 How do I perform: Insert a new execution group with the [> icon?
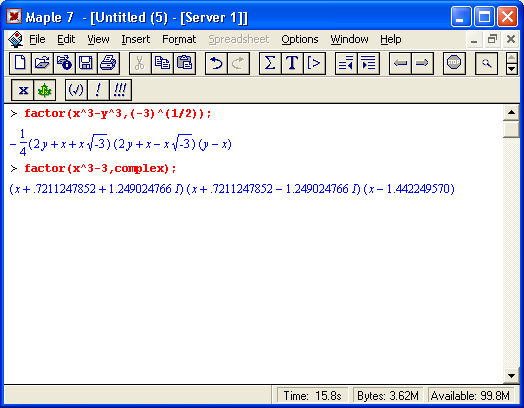314,63
